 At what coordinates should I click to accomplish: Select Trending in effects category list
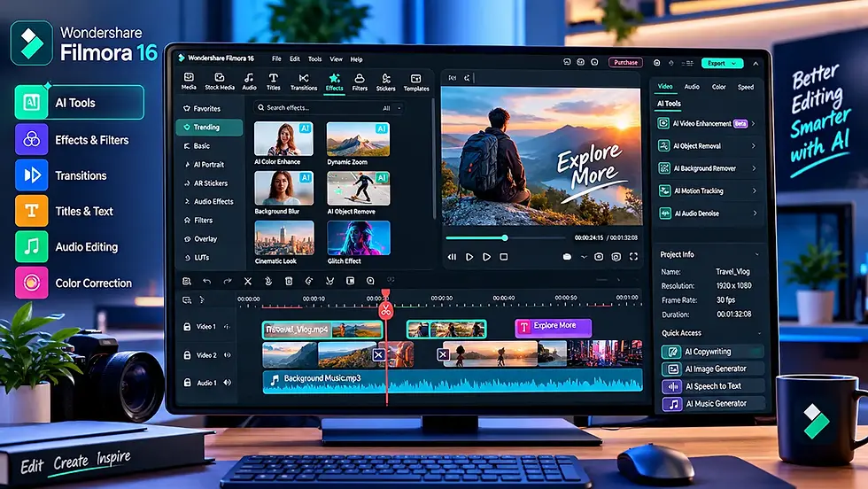209,128
